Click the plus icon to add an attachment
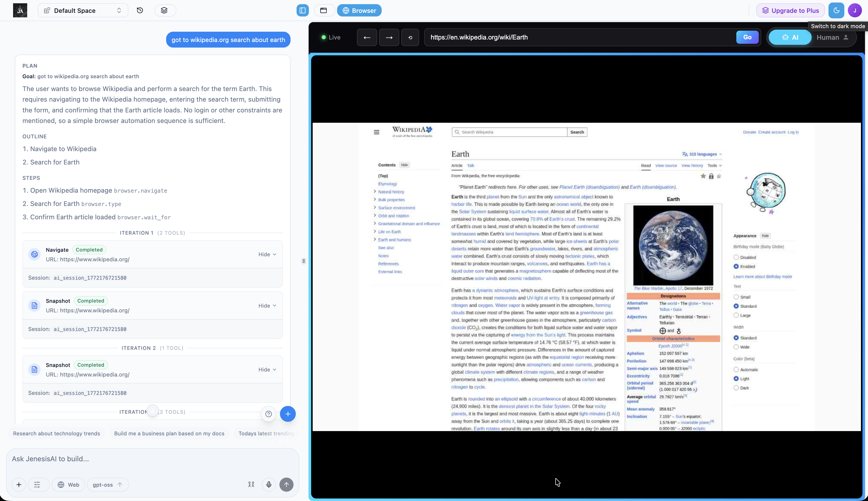The width and height of the screenshot is (868, 501). (19, 484)
